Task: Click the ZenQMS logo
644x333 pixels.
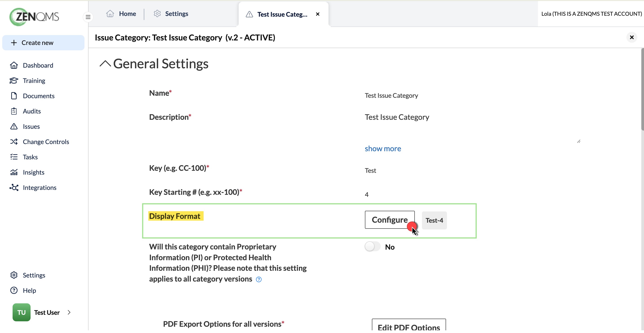Action: click(x=34, y=17)
